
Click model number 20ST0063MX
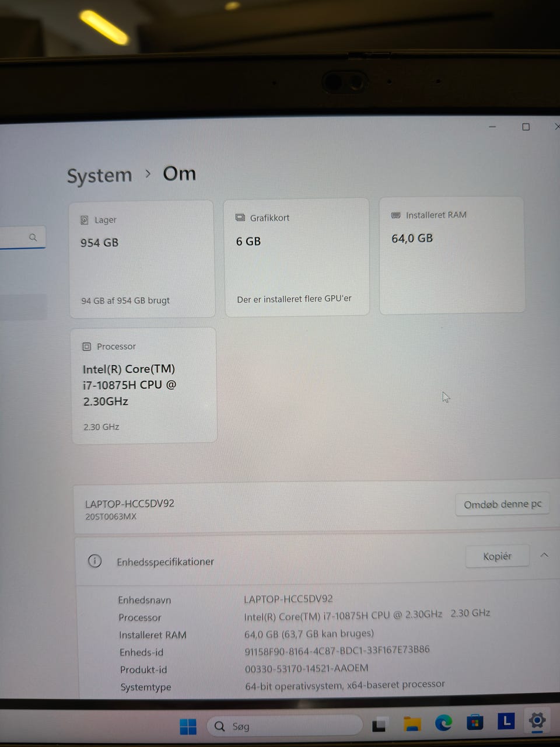click(x=111, y=516)
